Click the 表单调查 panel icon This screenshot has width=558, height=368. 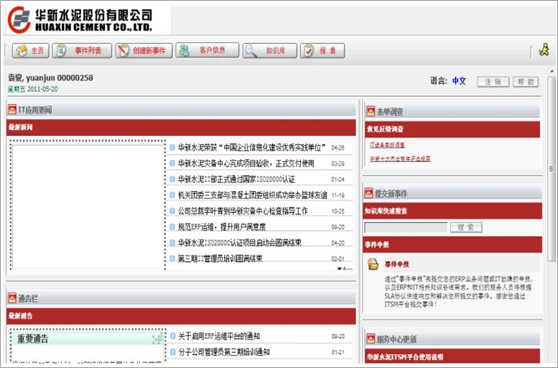pyautogui.click(x=370, y=111)
